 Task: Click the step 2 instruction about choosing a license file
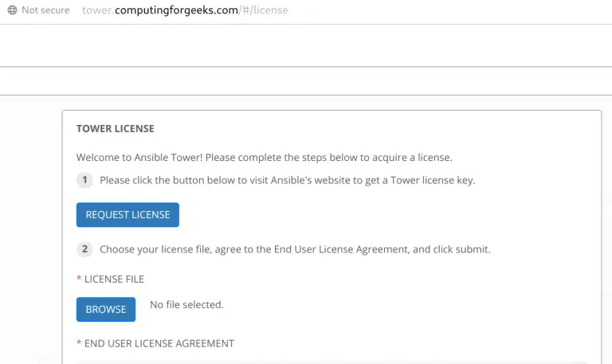295,249
